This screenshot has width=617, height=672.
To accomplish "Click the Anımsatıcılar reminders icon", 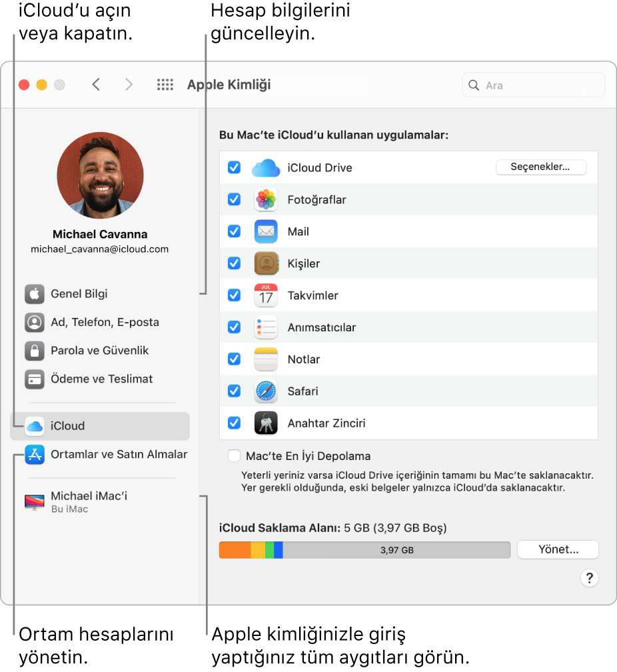I will point(266,327).
